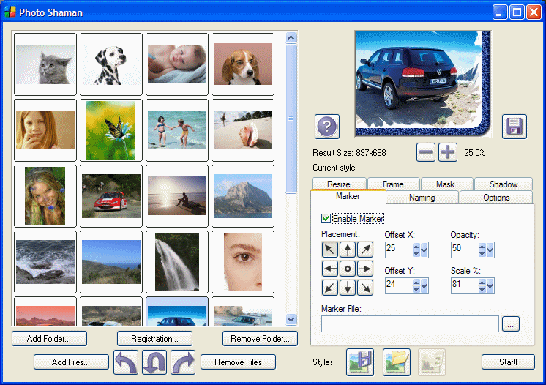Click the Add Files button
Screen dimensions: 546x385
tap(71, 362)
